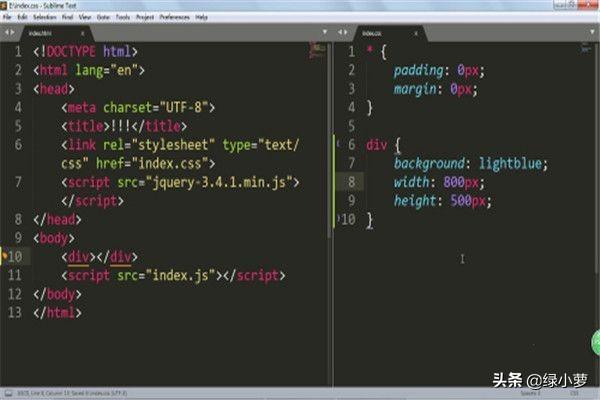Click 'charset="UTF-8"' in the meta tag
600x400 pixels.
click(156, 108)
